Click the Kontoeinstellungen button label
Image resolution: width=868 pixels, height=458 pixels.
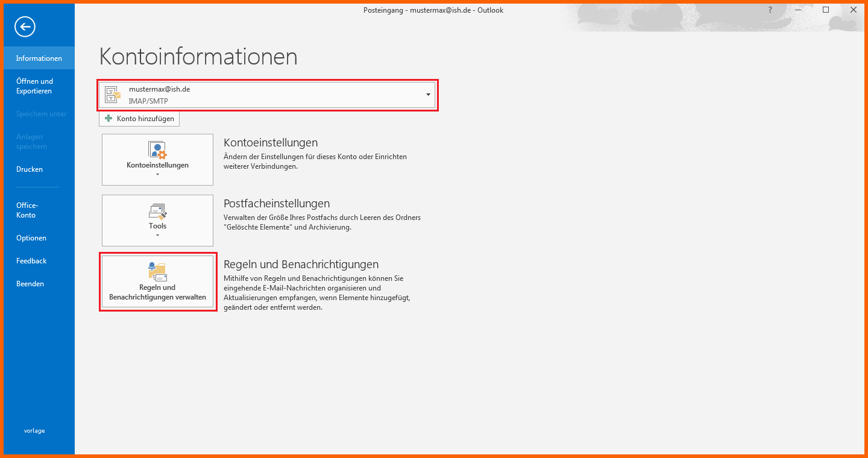(157, 165)
